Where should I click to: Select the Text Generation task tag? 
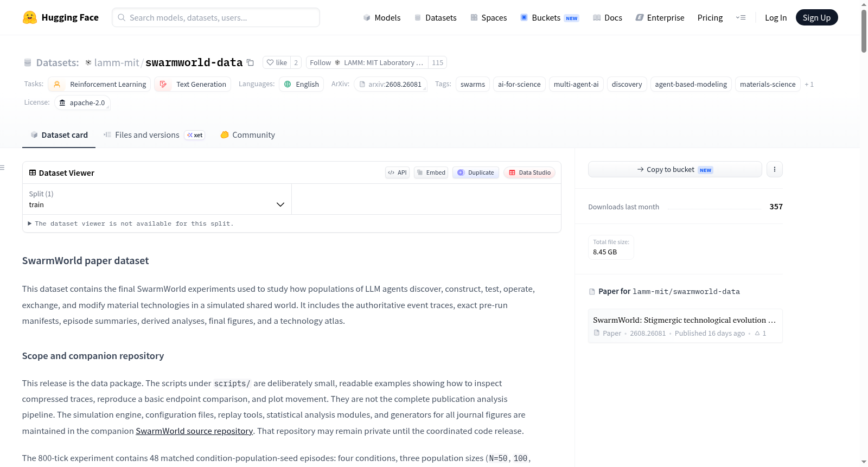point(193,84)
